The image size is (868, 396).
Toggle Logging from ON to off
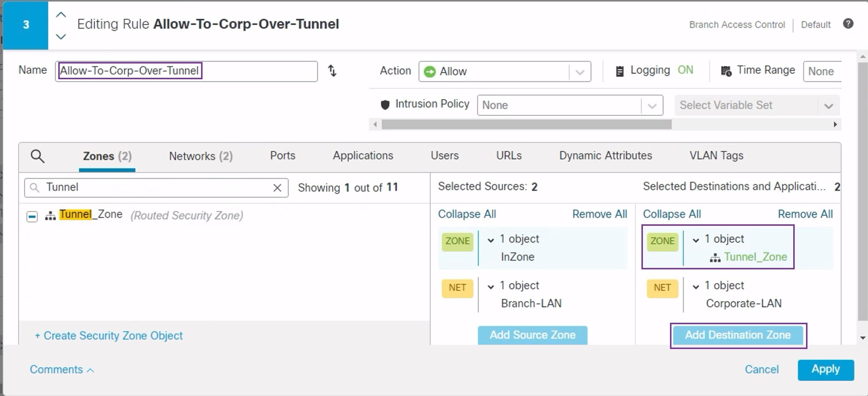tap(685, 70)
